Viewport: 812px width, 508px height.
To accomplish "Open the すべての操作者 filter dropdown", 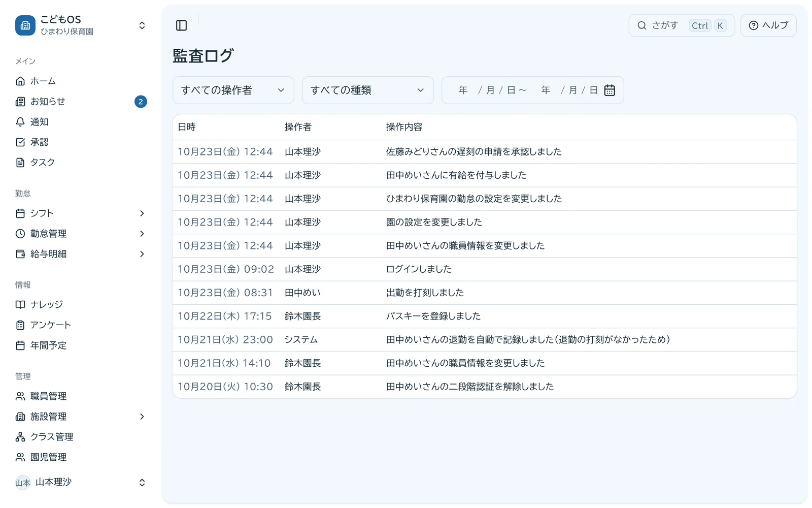I will (x=233, y=90).
